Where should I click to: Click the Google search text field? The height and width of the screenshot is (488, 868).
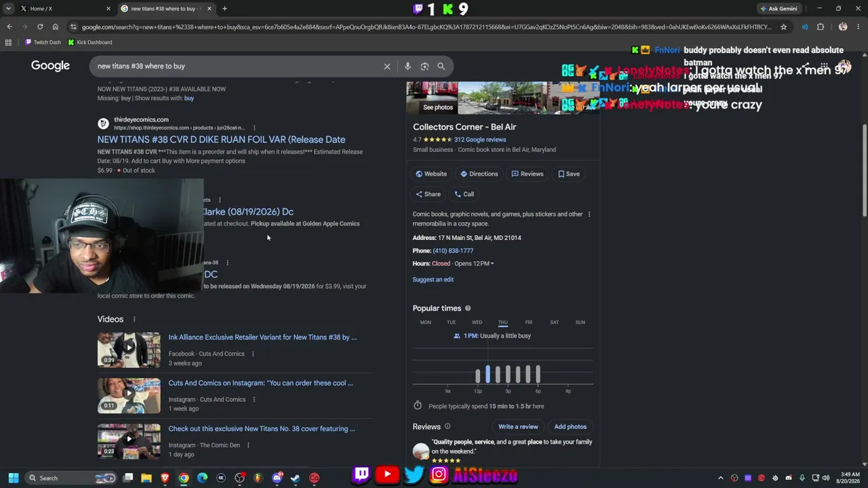237,66
